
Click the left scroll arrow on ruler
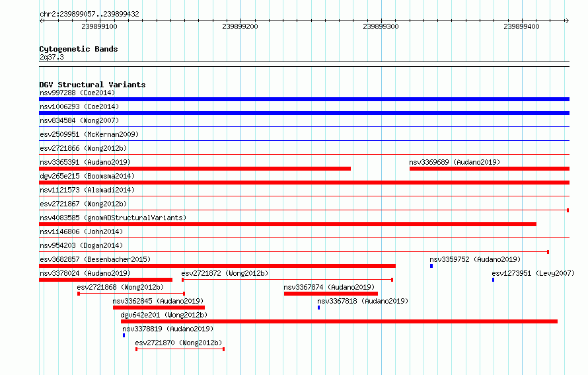pos(42,21)
